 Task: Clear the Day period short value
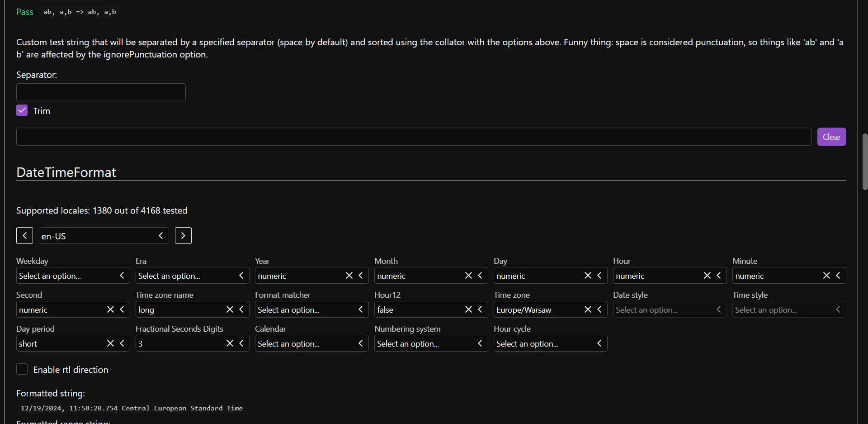coord(110,343)
